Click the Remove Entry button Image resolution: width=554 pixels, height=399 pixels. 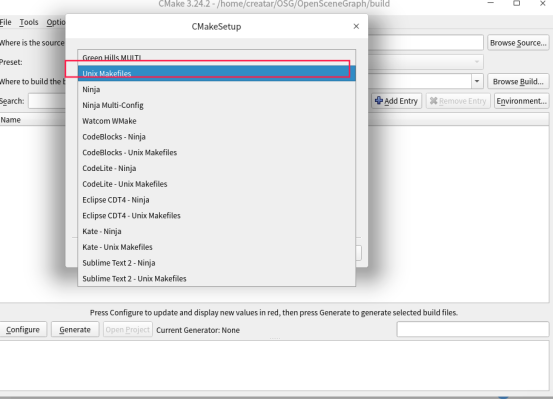458,101
